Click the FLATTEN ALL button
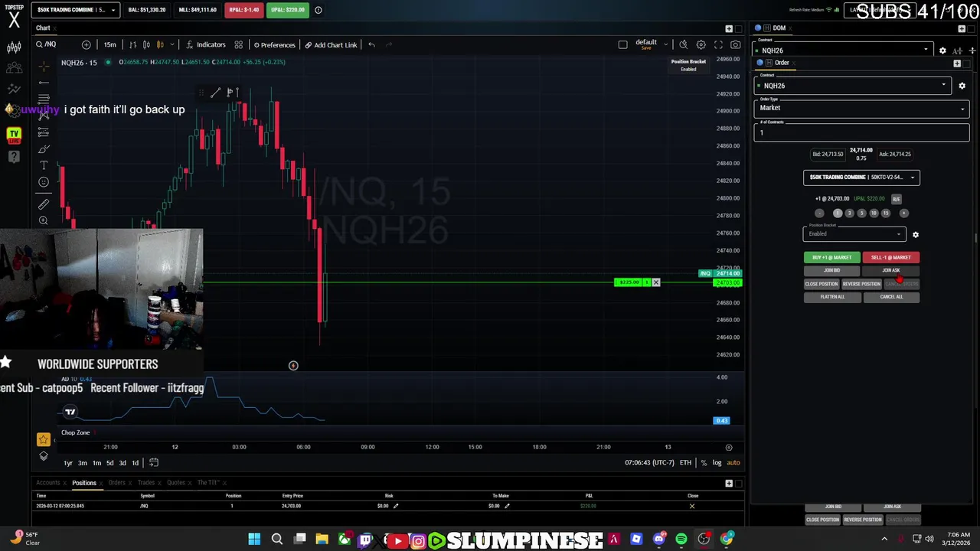The width and height of the screenshot is (980, 551). pyautogui.click(x=832, y=297)
